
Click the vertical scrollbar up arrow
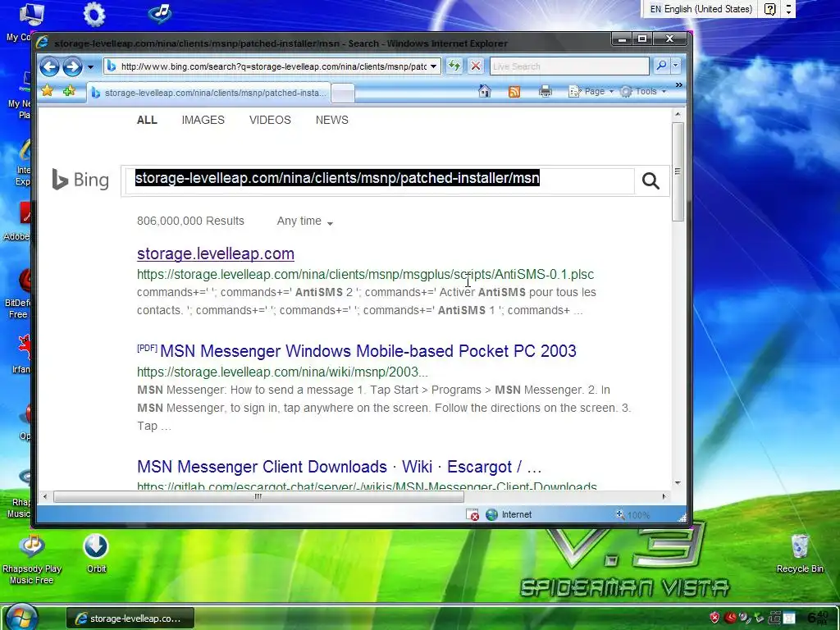point(678,114)
